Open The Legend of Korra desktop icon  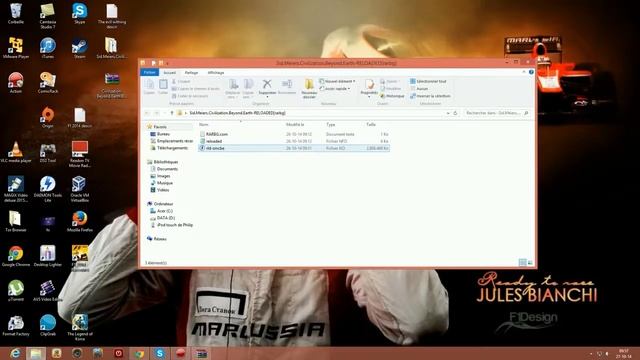pyautogui.click(x=80, y=328)
